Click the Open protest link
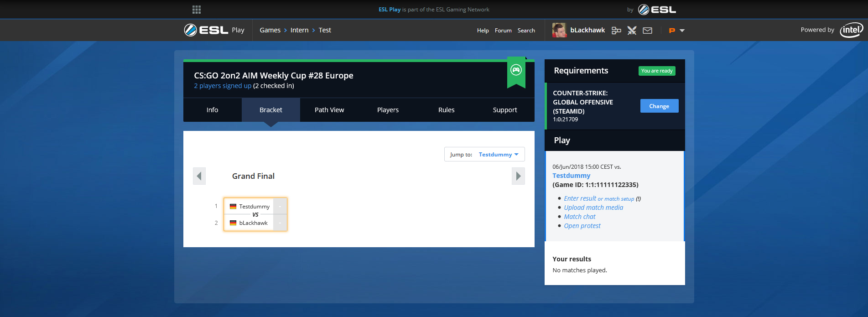868x317 pixels. [x=582, y=226]
